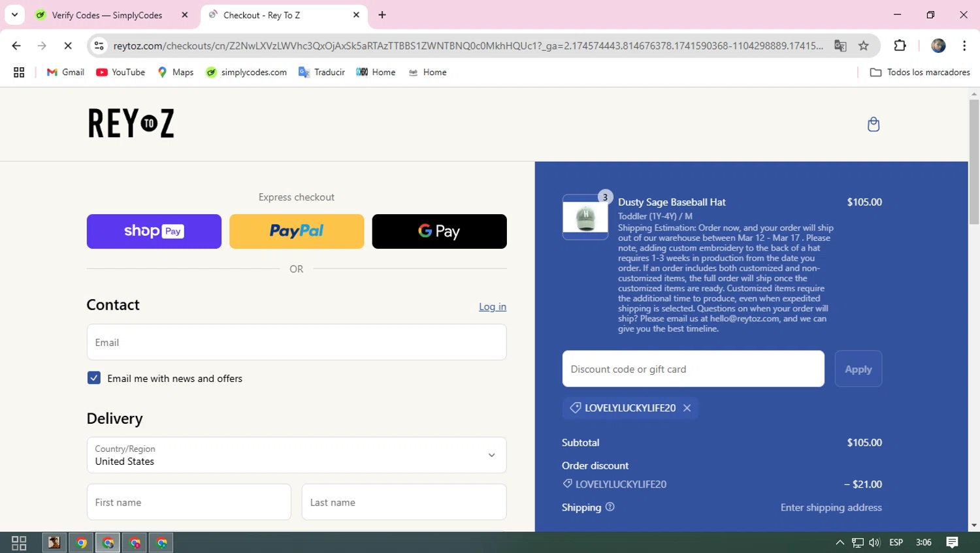Switch the ESP keyboard language

(x=896, y=543)
